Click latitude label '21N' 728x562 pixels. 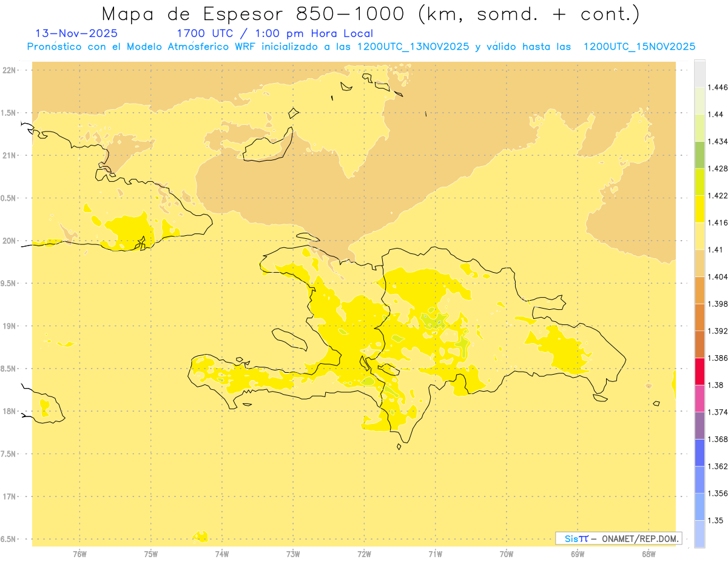tap(9, 155)
